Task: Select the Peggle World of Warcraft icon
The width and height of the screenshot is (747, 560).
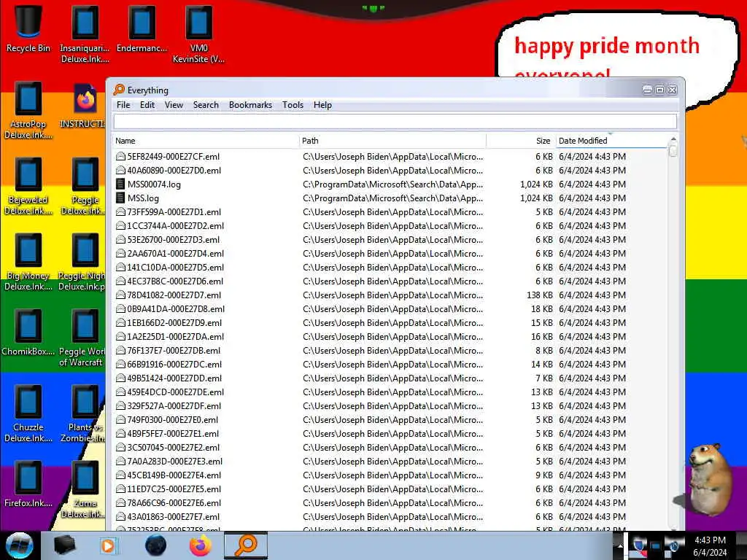Action: click(x=85, y=326)
